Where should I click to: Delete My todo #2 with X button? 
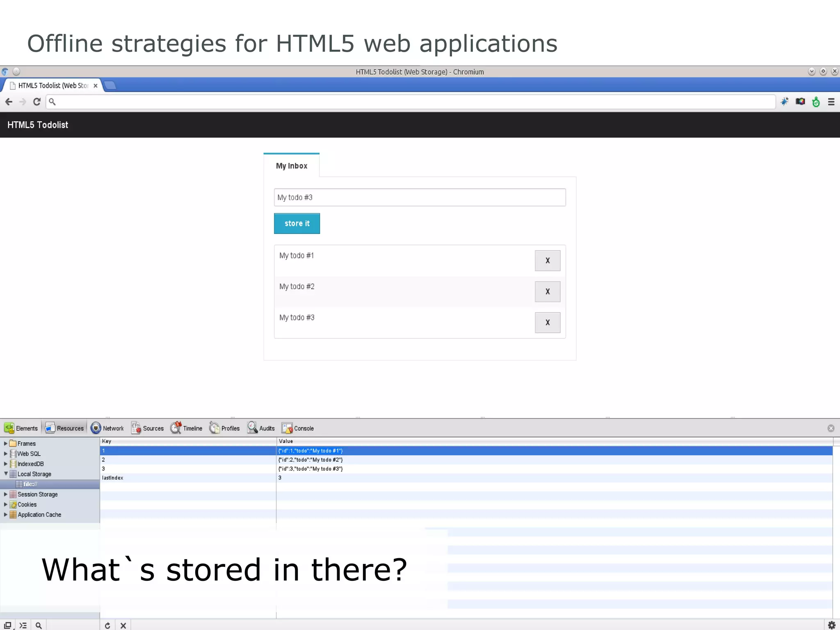547,292
